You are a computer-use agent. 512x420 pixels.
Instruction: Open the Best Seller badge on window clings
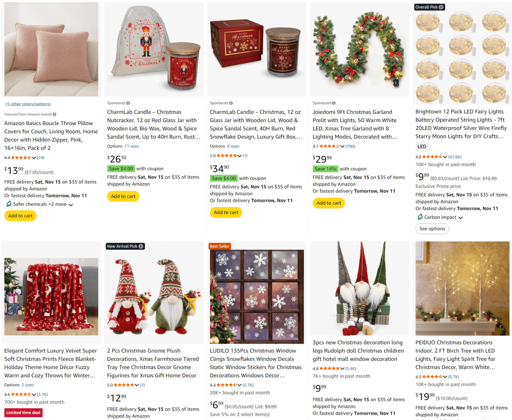coord(220,246)
